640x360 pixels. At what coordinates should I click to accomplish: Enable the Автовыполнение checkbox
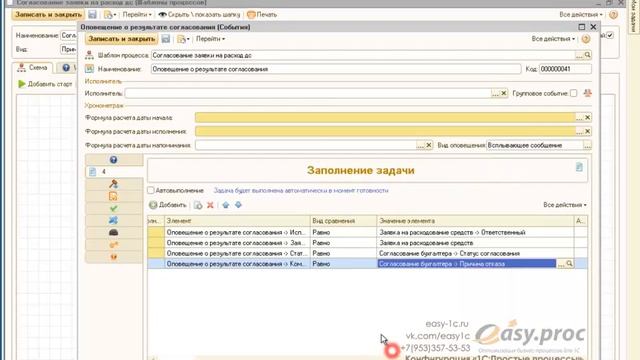pos(151,190)
